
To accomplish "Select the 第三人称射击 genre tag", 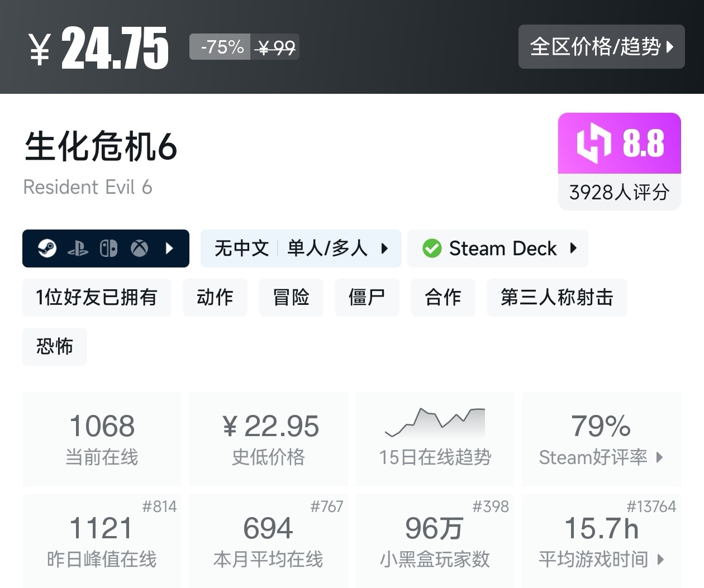I will point(557,298).
